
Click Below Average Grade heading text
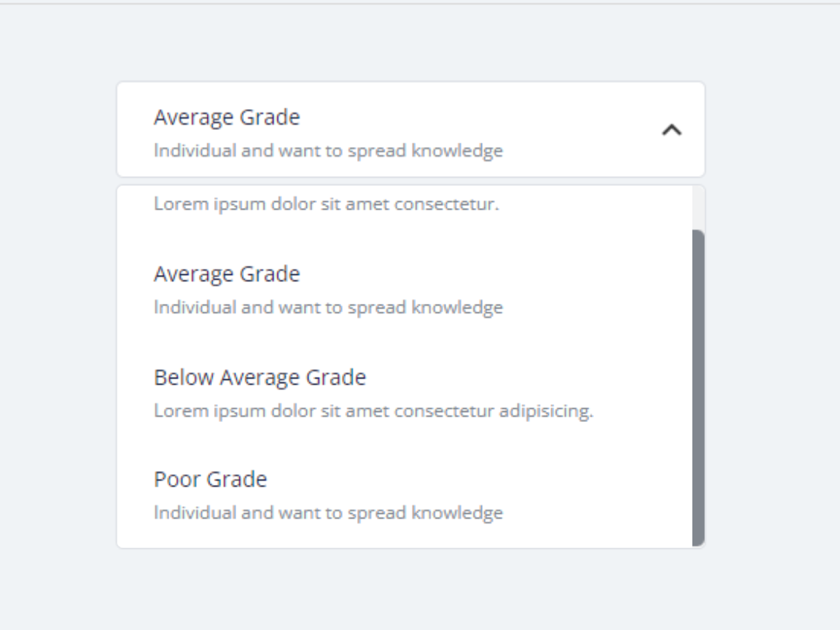pos(260,377)
